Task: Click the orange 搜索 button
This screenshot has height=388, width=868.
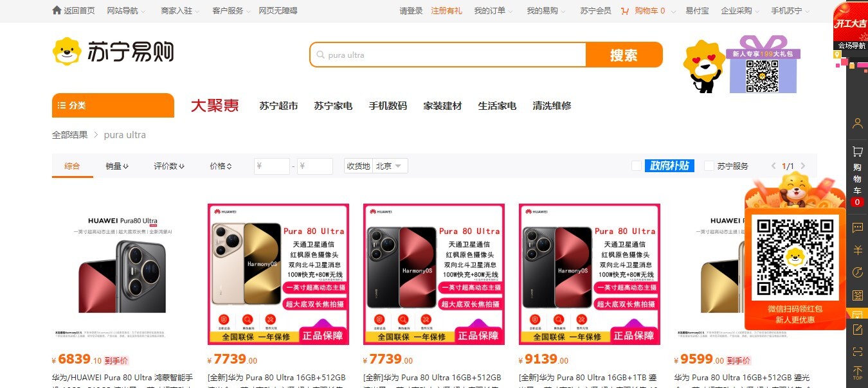Action: [x=624, y=55]
